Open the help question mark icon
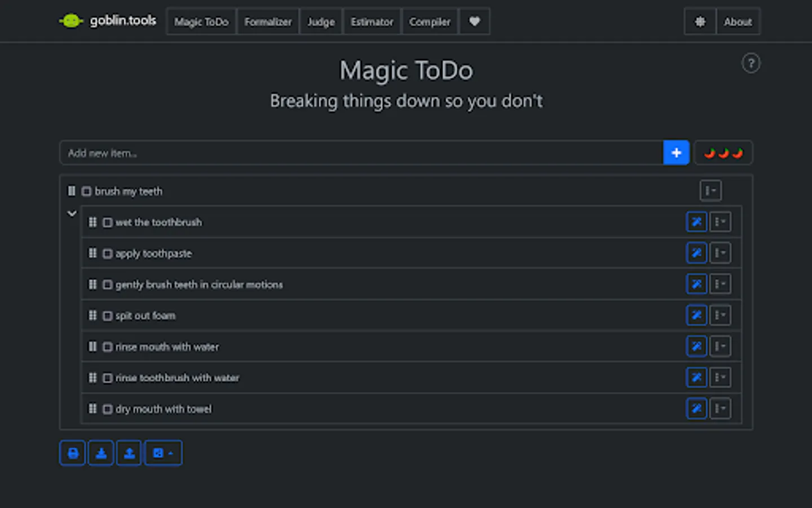The width and height of the screenshot is (812, 508). [x=751, y=63]
